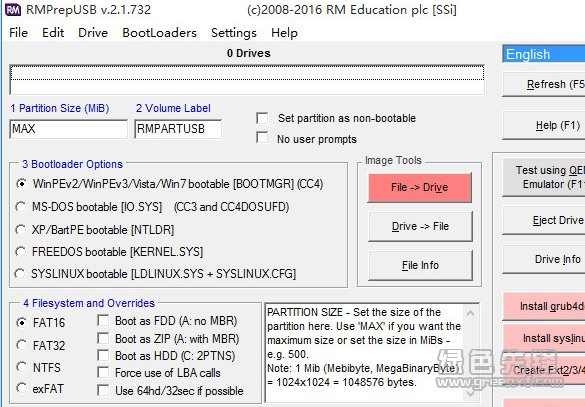Image resolution: width=585 pixels, height=407 pixels.
Task: Click the Install grub4dos button
Action: coord(544,306)
